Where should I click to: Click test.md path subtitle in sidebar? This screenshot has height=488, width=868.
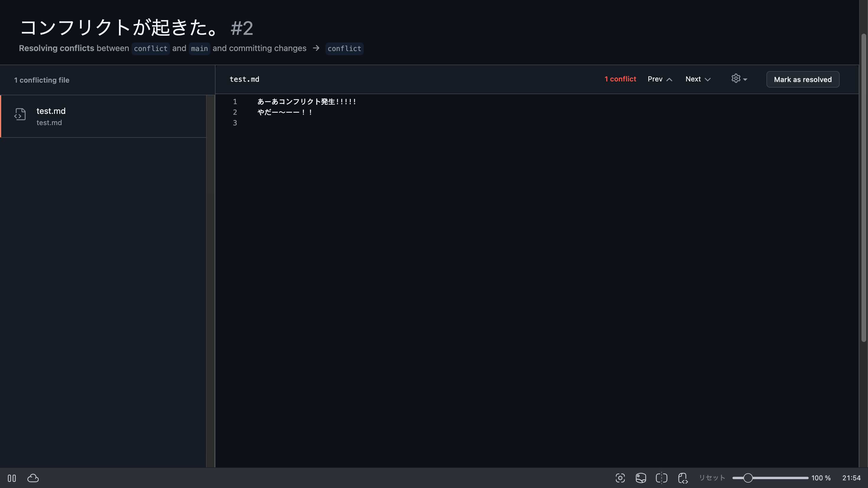click(49, 122)
